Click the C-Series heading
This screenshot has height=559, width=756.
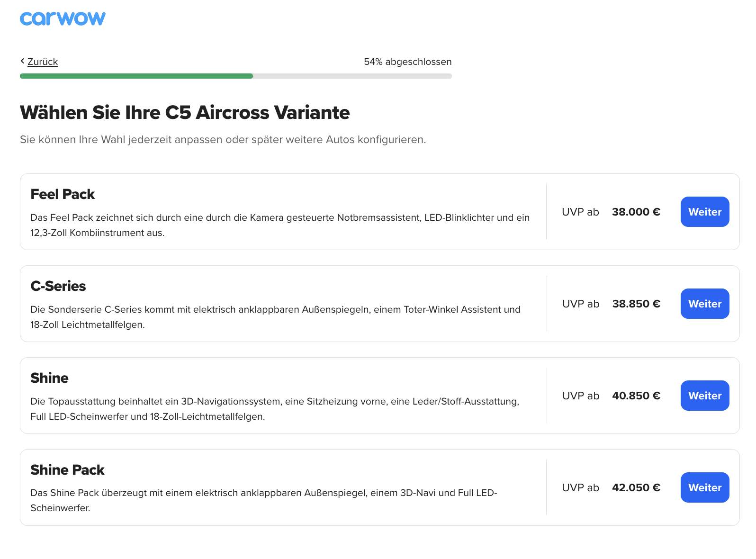[x=58, y=286]
